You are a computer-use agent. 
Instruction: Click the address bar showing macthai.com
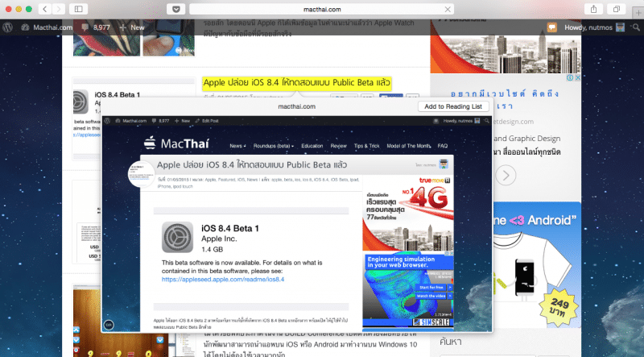click(321, 9)
